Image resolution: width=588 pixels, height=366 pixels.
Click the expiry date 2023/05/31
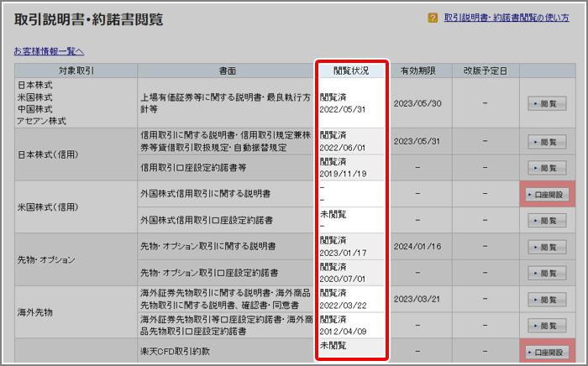click(417, 141)
